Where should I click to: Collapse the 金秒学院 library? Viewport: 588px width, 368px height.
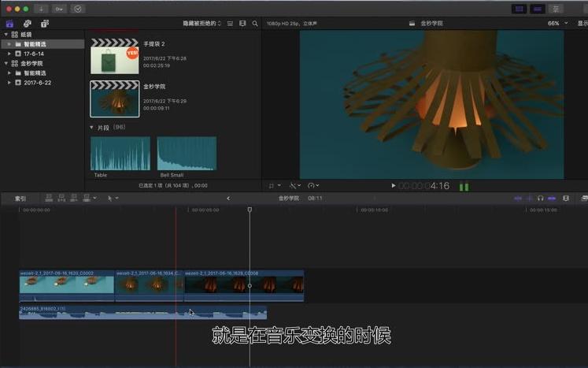6,63
